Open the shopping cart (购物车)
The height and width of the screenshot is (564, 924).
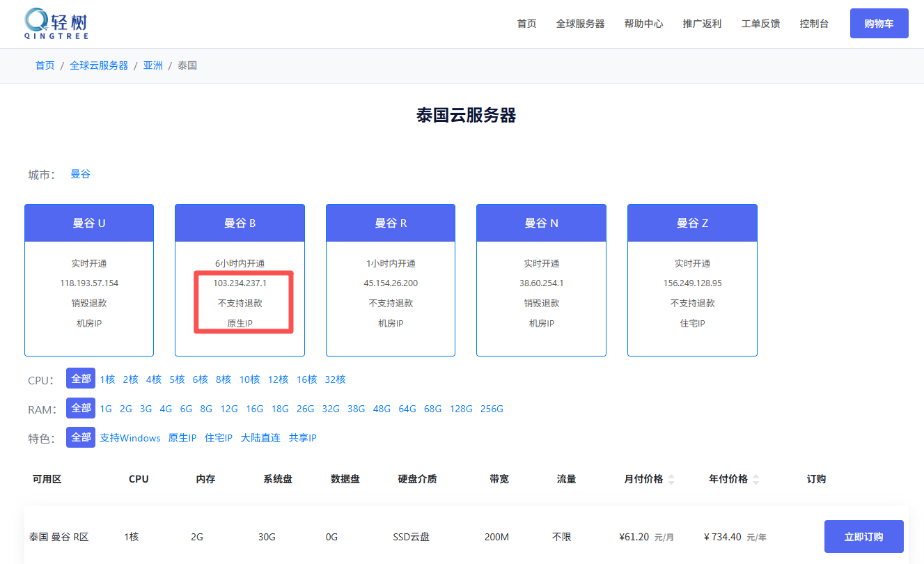click(x=879, y=24)
